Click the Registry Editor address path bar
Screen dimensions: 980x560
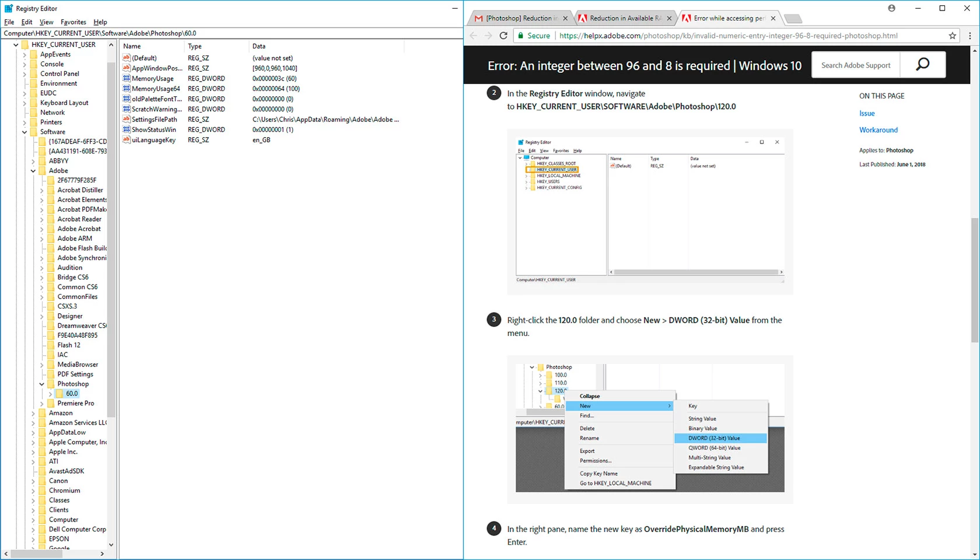tap(232, 33)
